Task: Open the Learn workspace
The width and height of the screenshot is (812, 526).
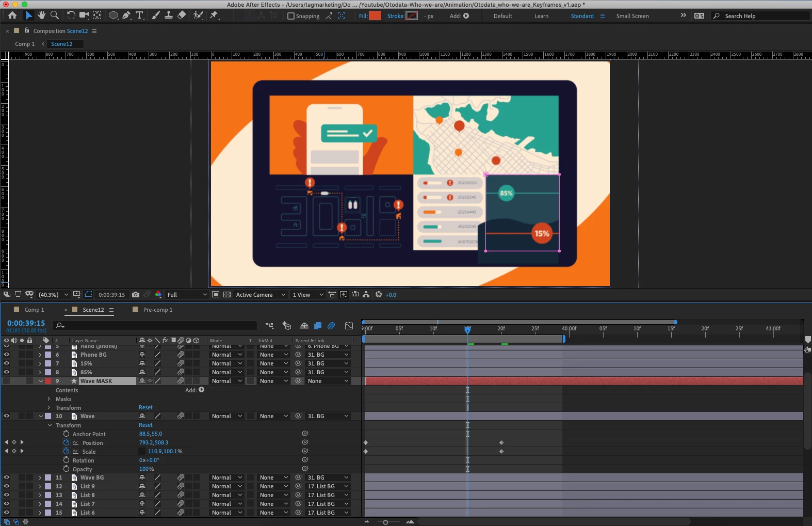Action: coord(541,16)
